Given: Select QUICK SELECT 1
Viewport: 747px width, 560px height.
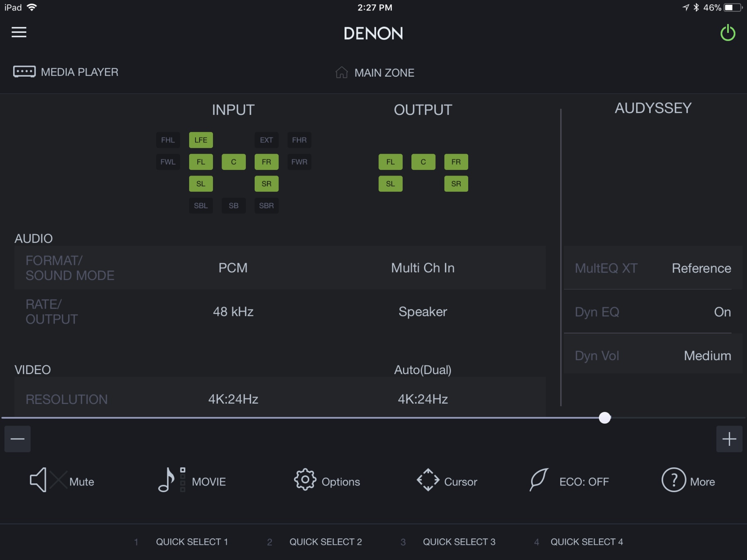Looking at the screenshot, I should (192, 542).
